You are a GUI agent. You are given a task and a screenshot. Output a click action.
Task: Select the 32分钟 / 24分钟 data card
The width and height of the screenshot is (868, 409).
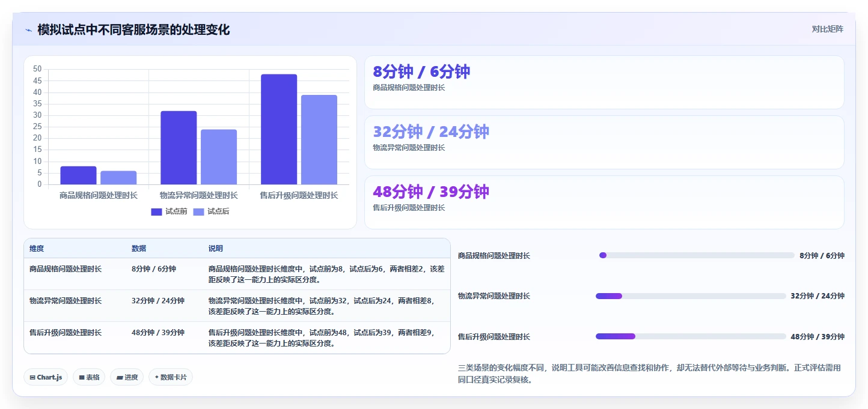point(604,142)
